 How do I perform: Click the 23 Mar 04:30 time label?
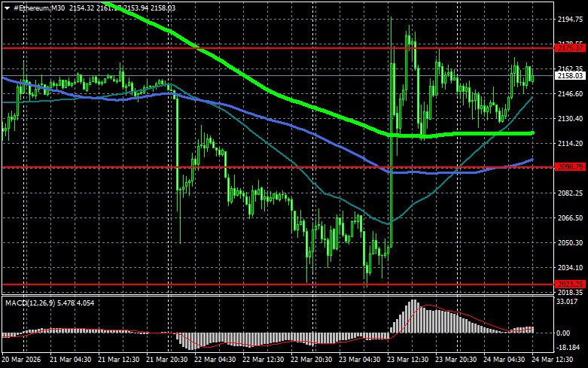[360, 360]
